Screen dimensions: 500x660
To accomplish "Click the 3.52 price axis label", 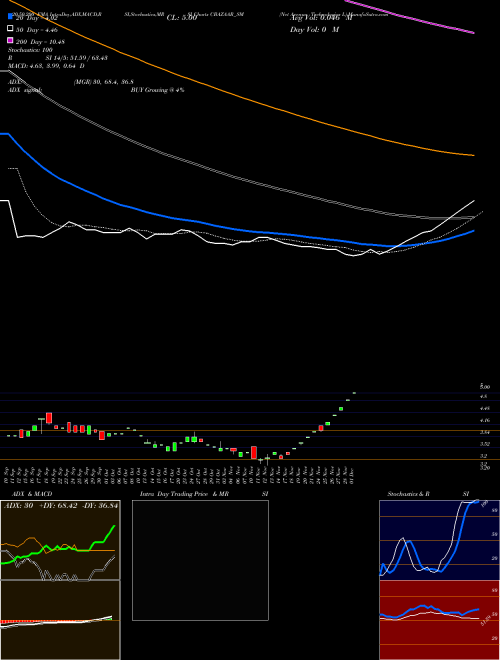I will (x=485, y=444).
